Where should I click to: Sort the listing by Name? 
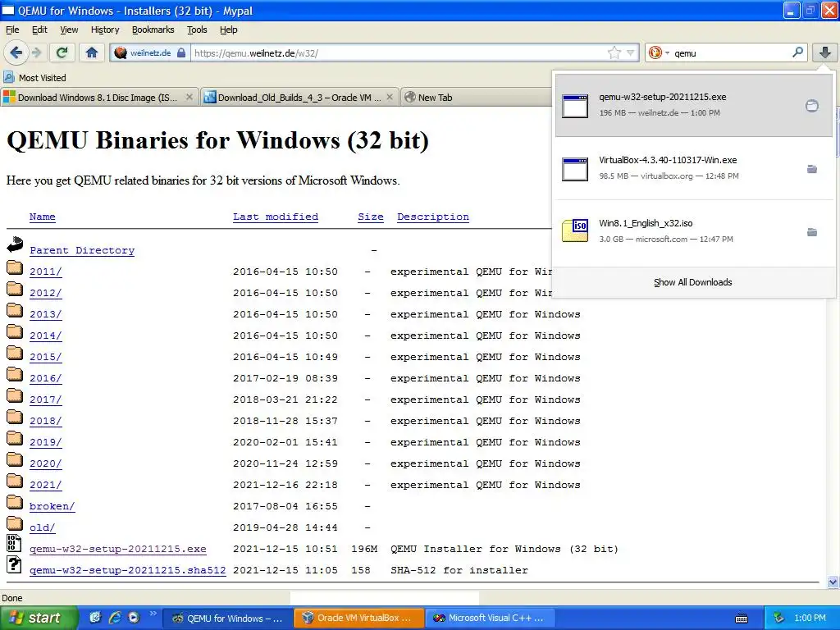[43, 217]
